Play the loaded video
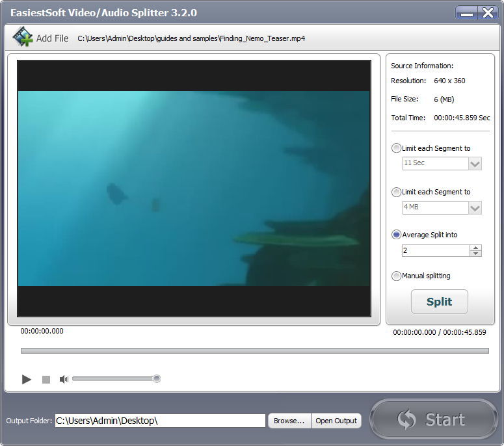 click(x=27, y=379)
